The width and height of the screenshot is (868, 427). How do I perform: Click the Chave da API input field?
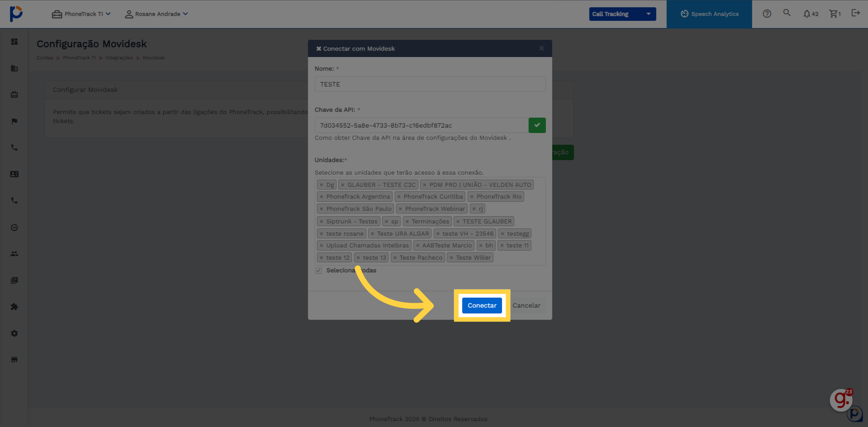422,125
